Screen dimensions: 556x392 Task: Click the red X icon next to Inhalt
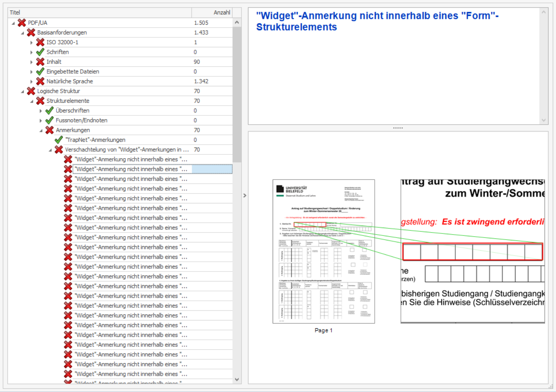40,62
